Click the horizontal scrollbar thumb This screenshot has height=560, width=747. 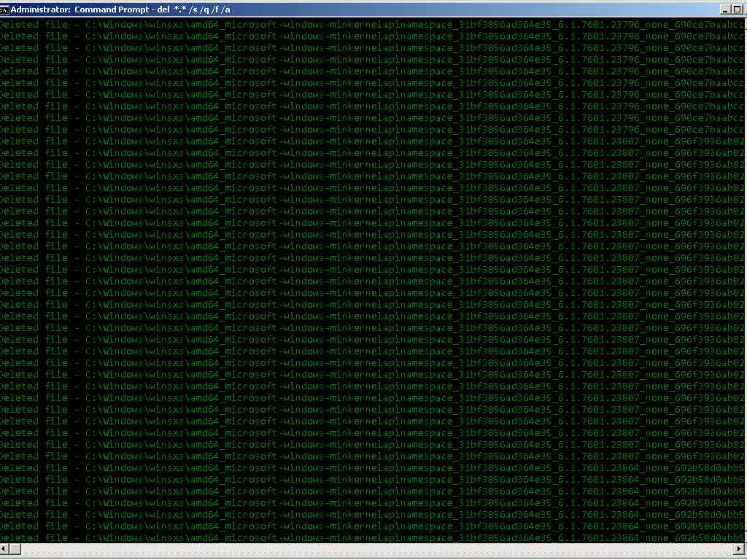click(15, 549)
